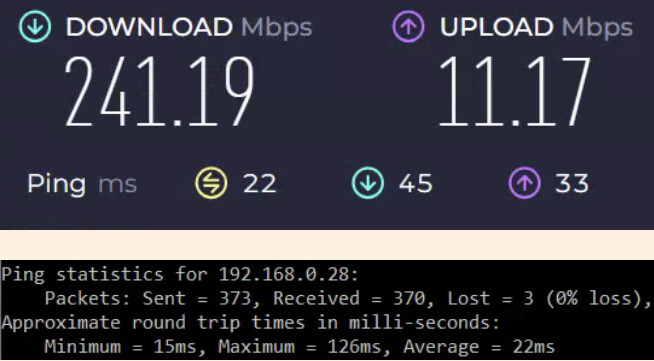The image size is (654, 361).
Task: Click the purple upload arrow icon beside UPLOAD
Action: 408,27
